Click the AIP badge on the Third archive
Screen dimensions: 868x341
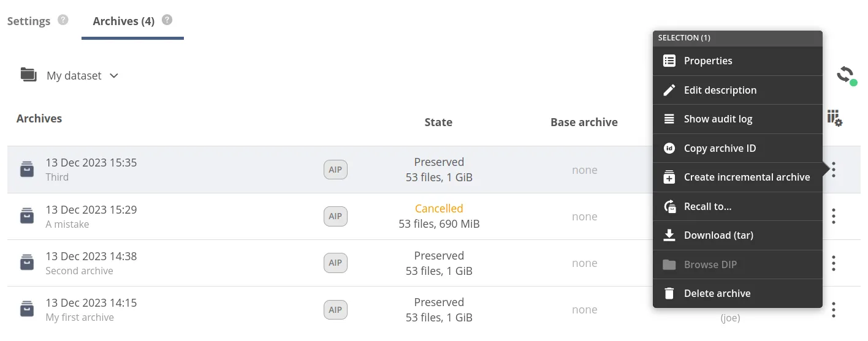click(x=335, y=170)
